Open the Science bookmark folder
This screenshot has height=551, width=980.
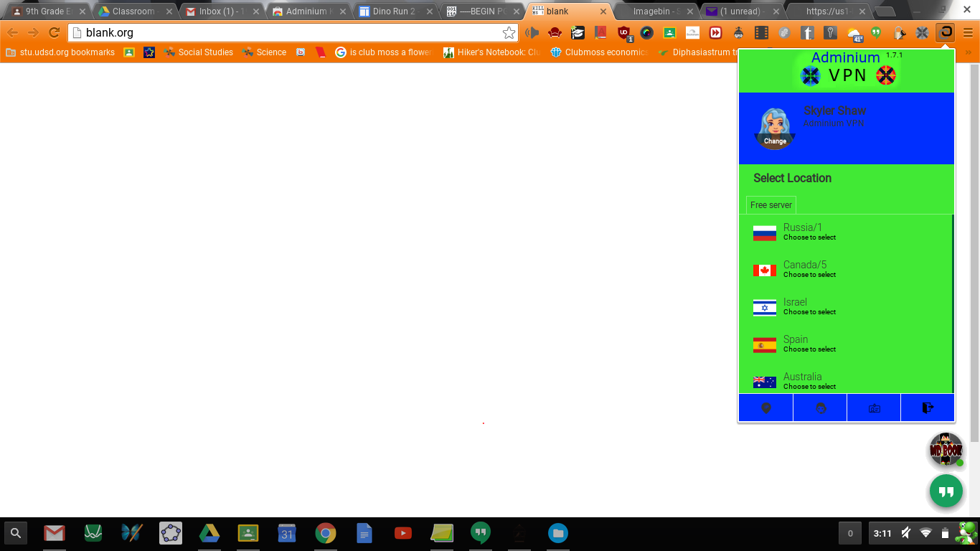point(264,52)
